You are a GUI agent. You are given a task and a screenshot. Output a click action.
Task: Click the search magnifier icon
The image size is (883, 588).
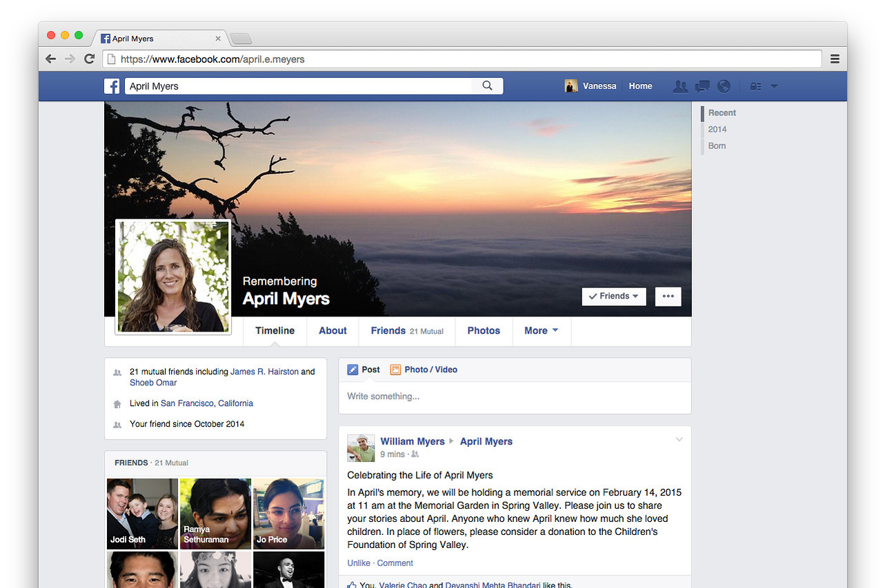point(488,85)
